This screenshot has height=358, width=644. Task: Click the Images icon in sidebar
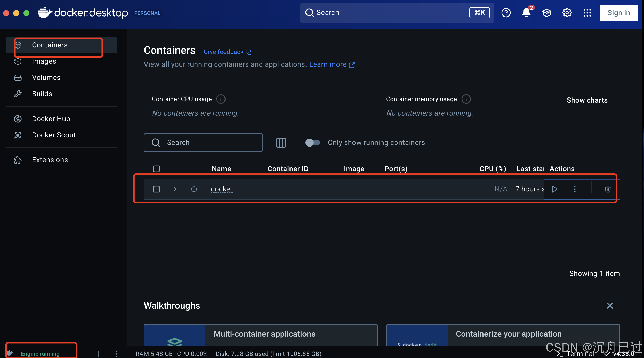click(18, 61)
